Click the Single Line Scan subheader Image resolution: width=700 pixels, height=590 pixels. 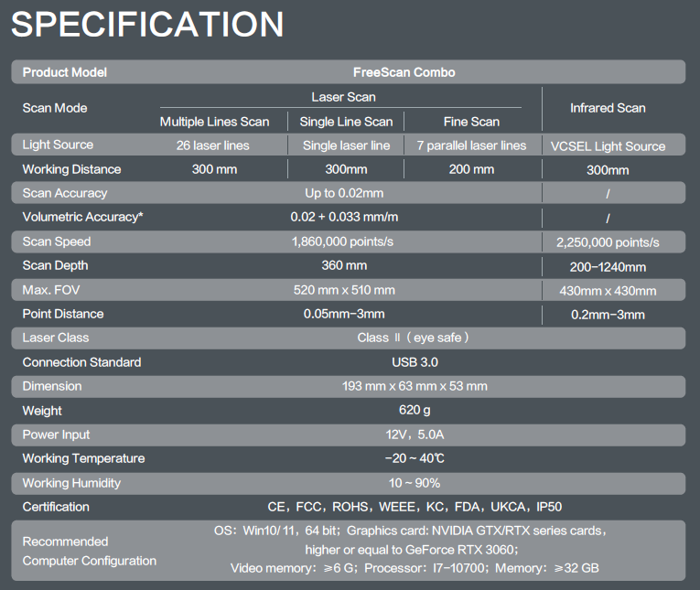tap(346, 122)
